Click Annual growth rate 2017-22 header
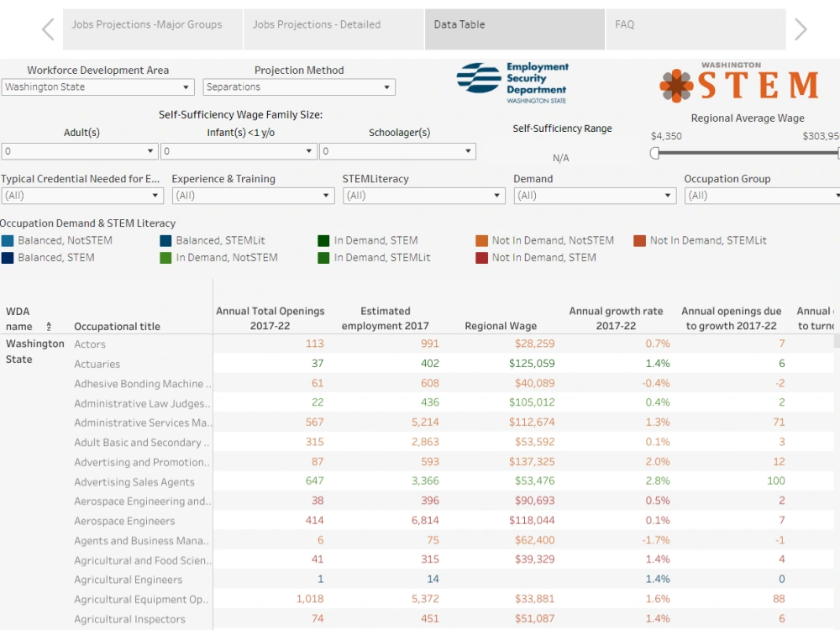This screenshot has width=840, height=630. click(616, 318)
